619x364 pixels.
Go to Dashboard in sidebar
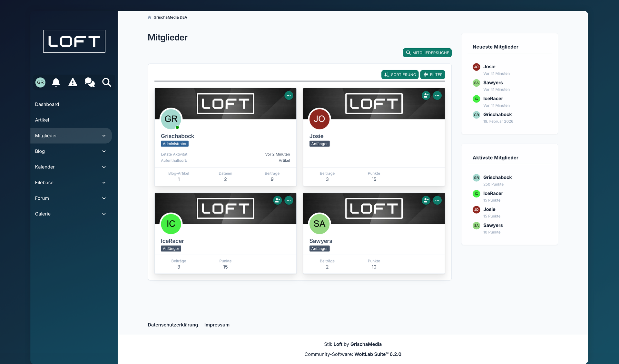(x=47, y=104)
